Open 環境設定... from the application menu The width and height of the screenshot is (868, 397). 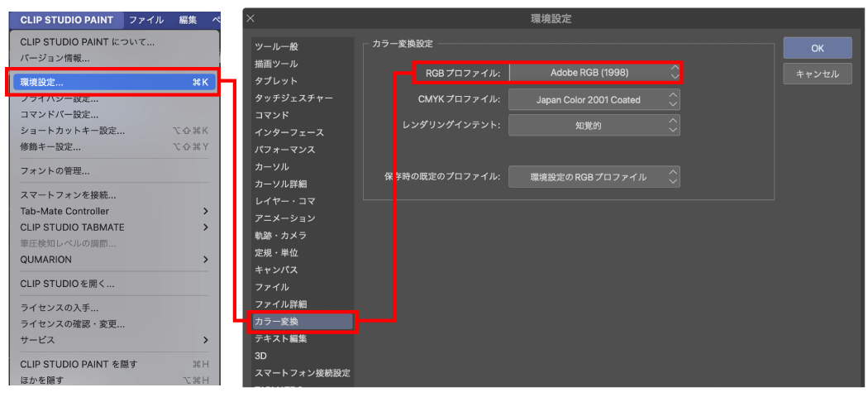click(113, 83)
